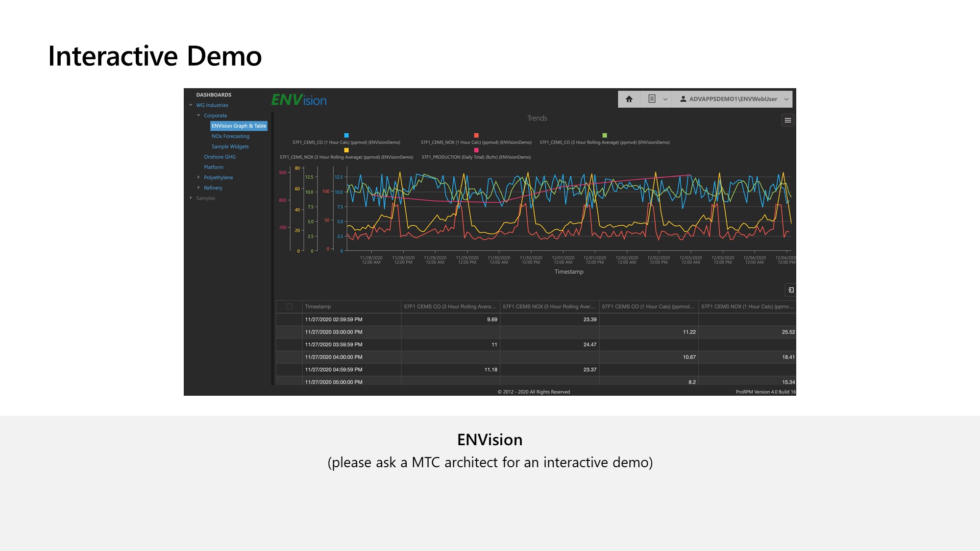Open Onshore GHG dashboard link
980x551 pixels.
click(x=220, y=157)
